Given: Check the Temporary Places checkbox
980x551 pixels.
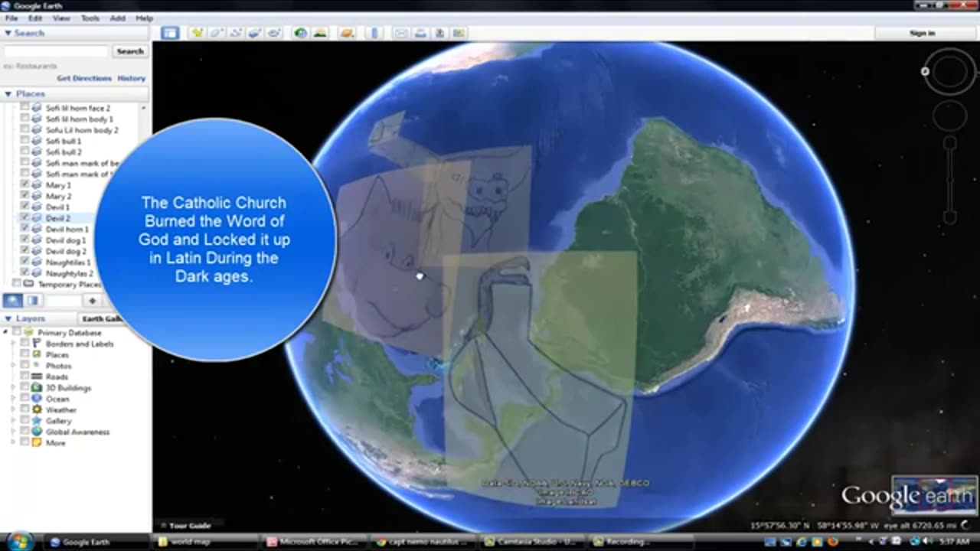Looking at the screenshot, I should 17,284.
